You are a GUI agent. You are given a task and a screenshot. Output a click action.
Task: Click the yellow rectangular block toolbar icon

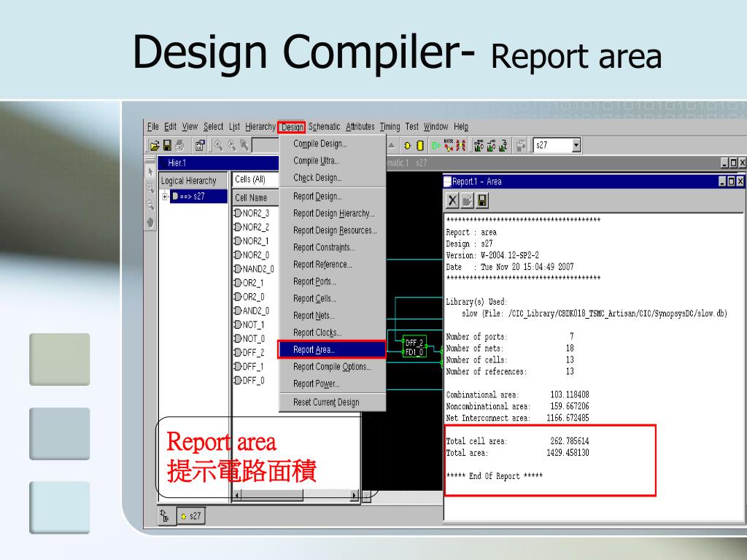coord(419,146)
